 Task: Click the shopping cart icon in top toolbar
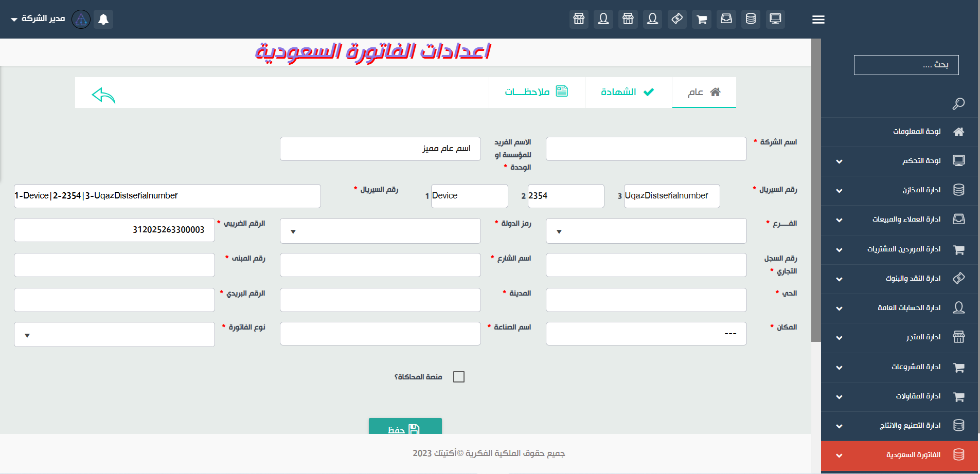[702, 19]
